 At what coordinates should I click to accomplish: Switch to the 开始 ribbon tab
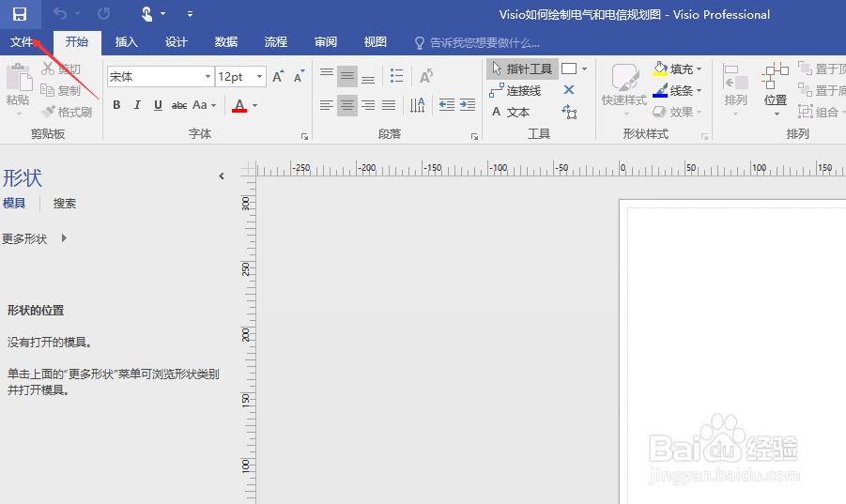pos(77,42)
